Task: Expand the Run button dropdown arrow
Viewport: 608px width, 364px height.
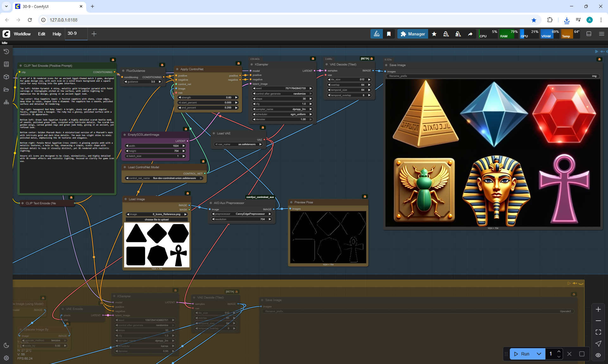Action: tap(539, 354)
